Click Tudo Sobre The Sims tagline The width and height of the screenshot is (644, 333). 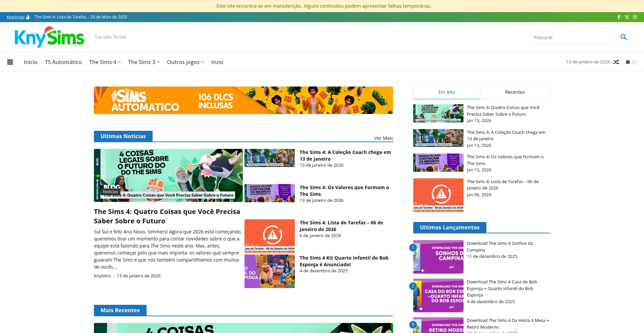(x=110, y=37)
